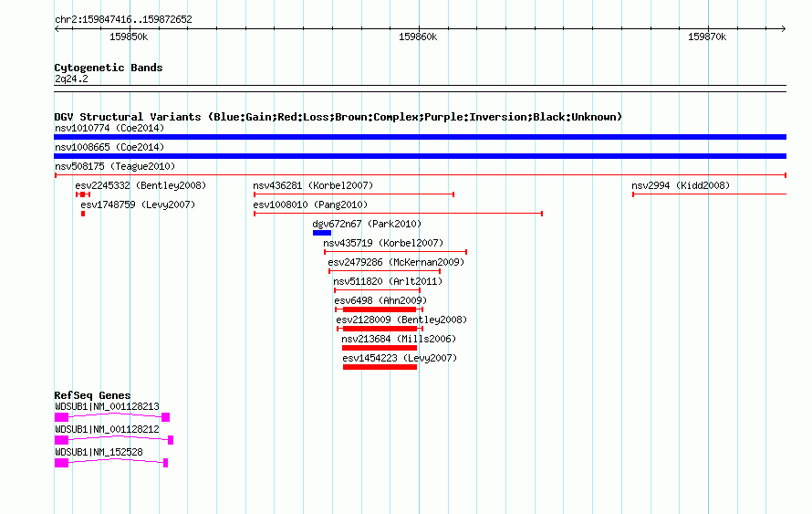Open the nsv435719 (Korbel2007) label

(x=383, y=243)
